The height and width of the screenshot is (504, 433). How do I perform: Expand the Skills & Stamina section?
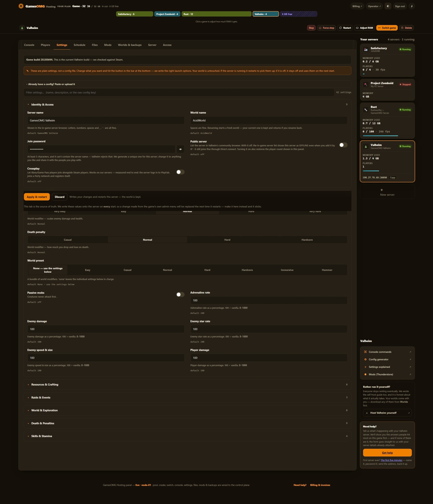click(x=187, y=436)
